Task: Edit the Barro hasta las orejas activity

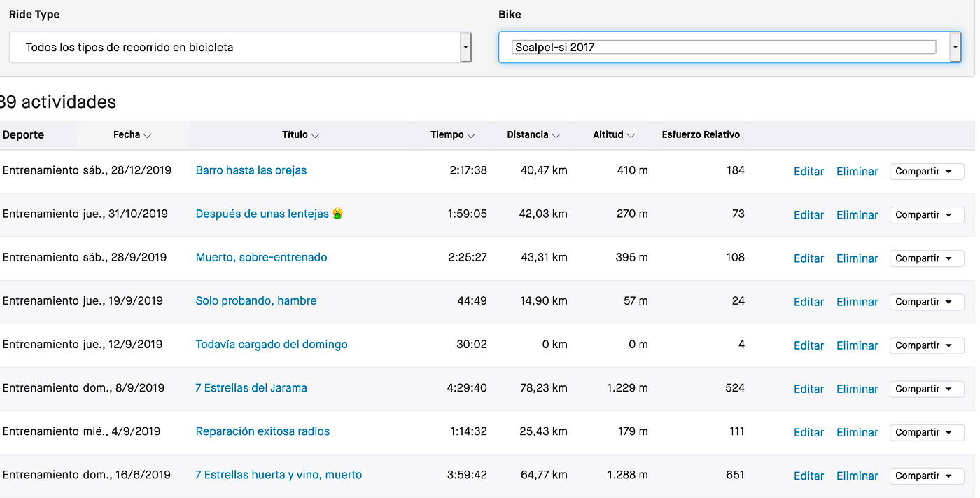Action: coord(808,171)
